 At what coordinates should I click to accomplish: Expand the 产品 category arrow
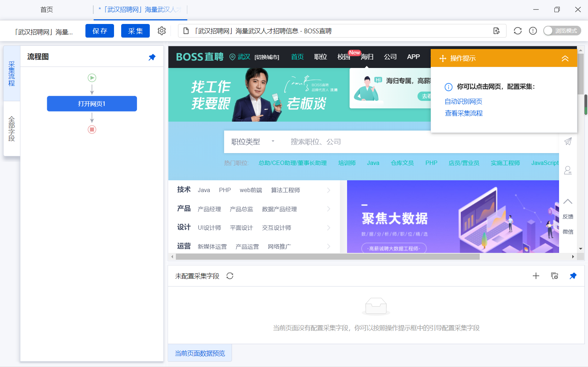coord(329,209)
